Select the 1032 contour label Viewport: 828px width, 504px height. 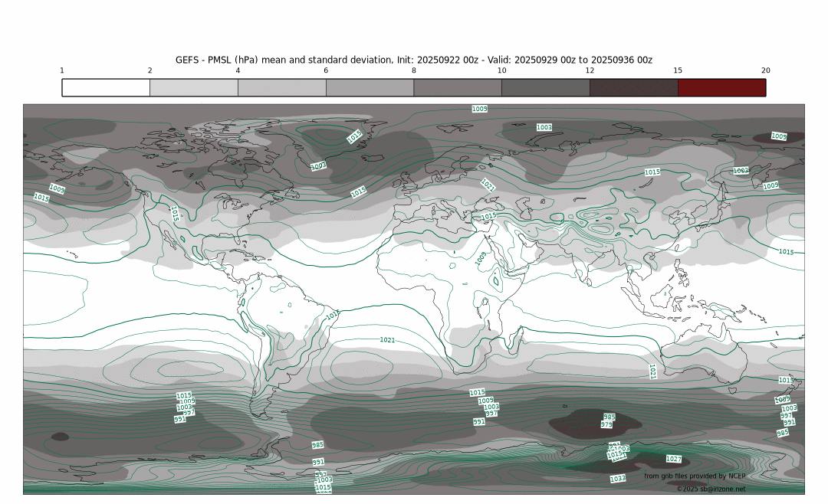(617, 479)
